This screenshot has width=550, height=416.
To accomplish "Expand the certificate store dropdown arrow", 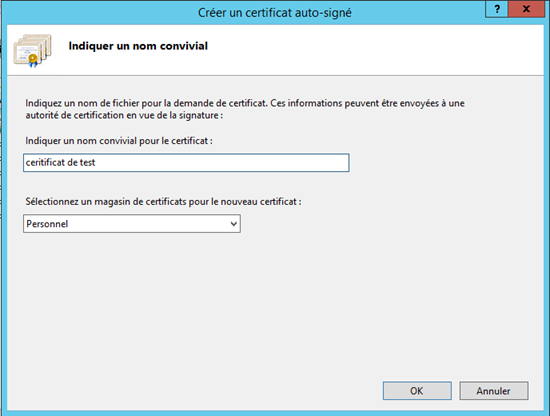I will (x=234, y=224).
